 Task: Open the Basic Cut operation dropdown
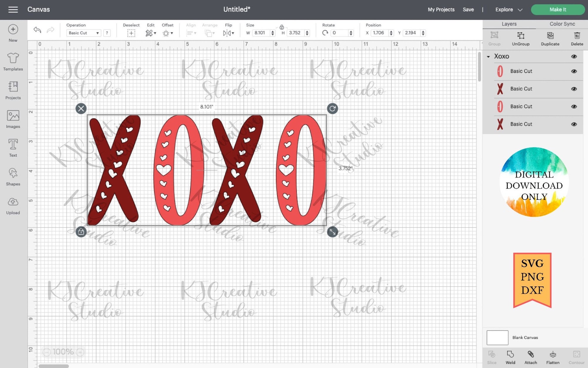84,33
